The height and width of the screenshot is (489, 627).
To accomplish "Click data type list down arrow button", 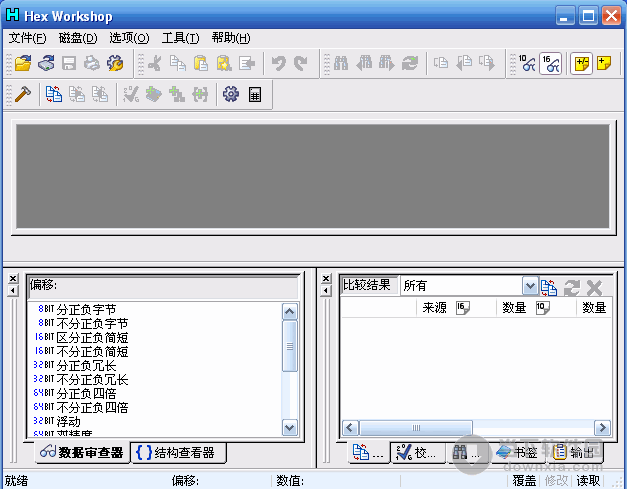I will pos(290,428).
